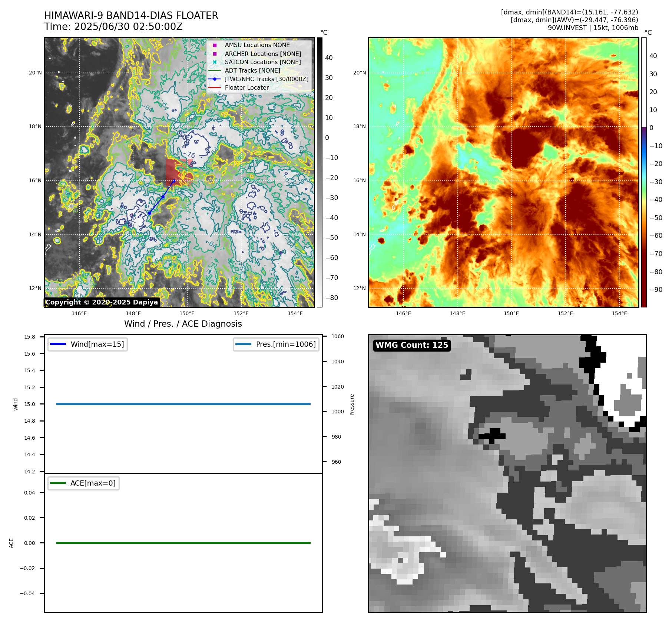Click the 15.8 wind axis tick

click(30, 337)
